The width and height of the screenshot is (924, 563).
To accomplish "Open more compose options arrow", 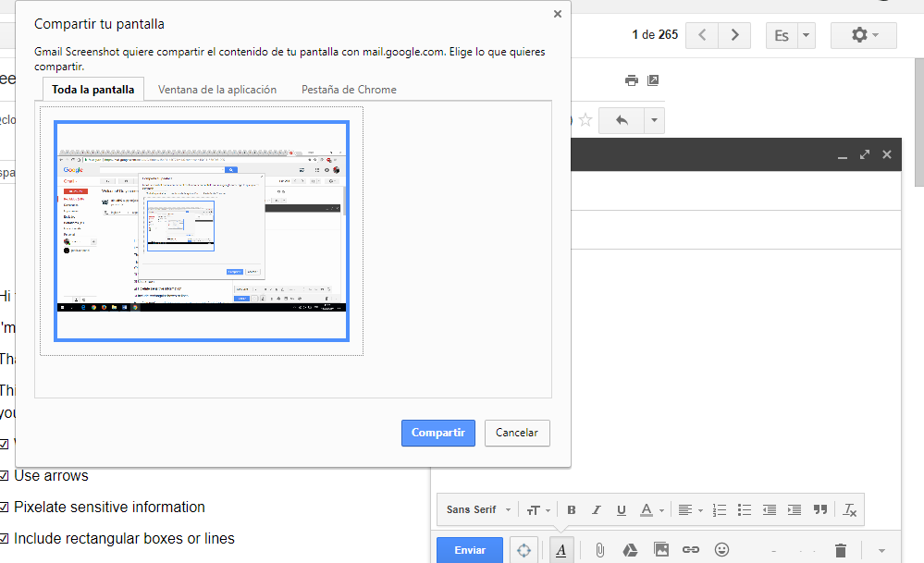I will (881, 551).
